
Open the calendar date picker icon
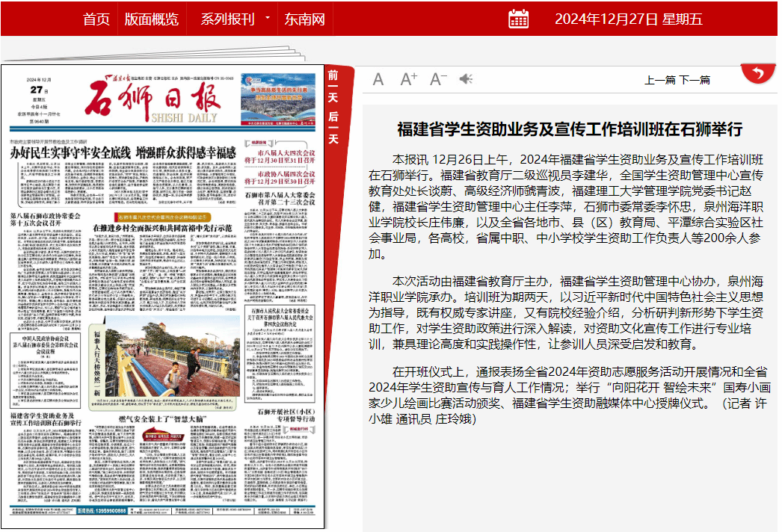point(518,19)
